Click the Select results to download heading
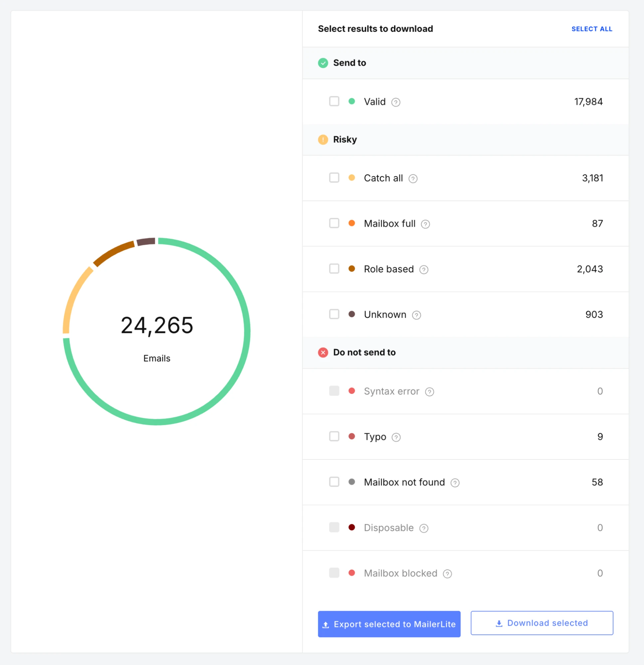The image size is (644, 665). 375,29
